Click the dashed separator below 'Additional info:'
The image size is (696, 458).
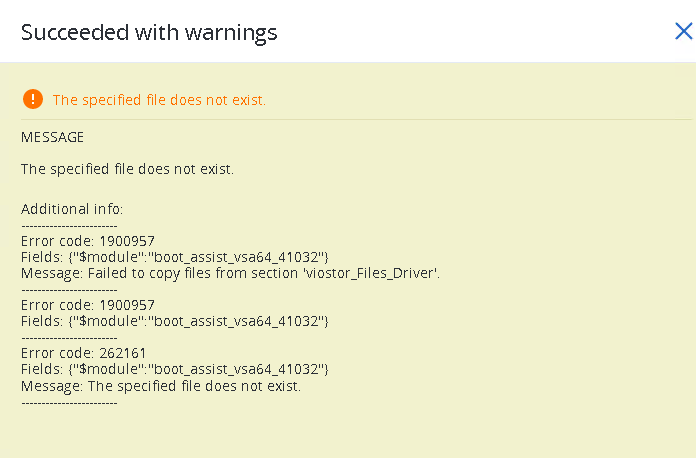point(69,226)
